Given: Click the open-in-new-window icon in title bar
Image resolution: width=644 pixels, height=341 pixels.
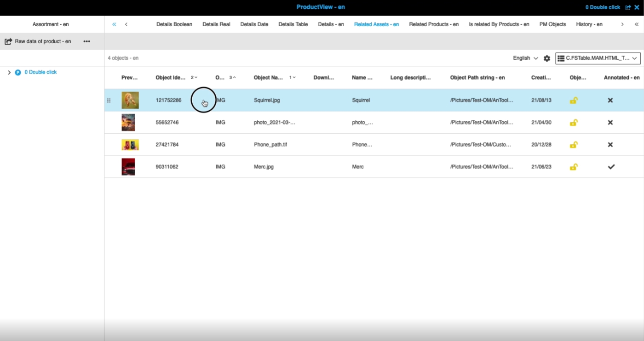Looking at the screenshot, I should click(628, 7).
